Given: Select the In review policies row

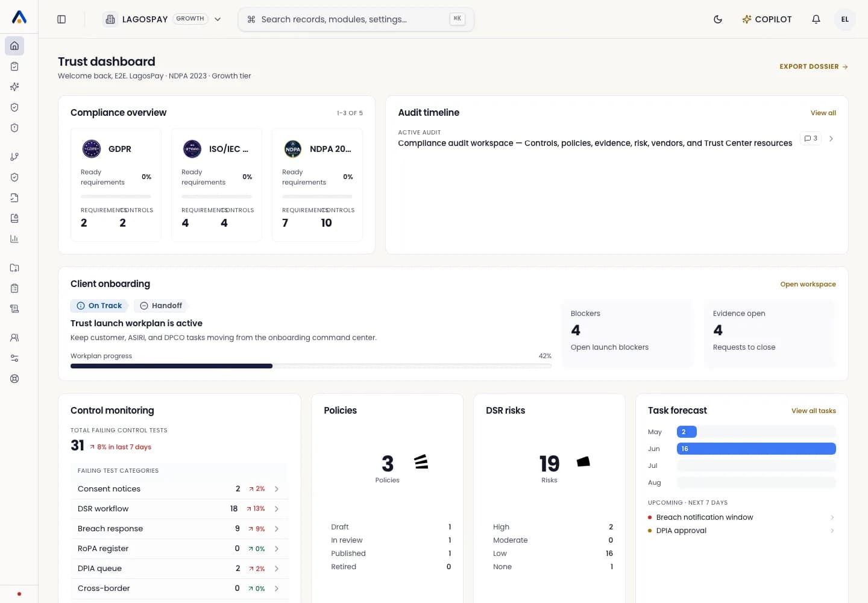Looking at the screenshot, I should tap(391, 540).
